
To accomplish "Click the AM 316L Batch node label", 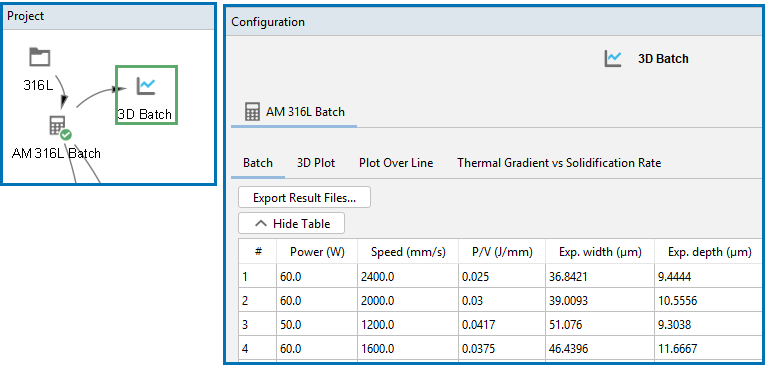I will [x=56, y=153].
